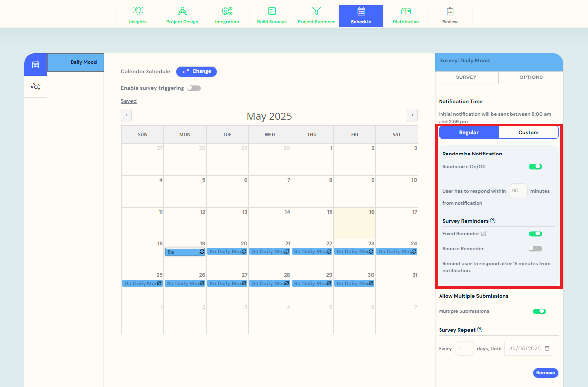The image size is (588, 387).
Task: Open the Build Surveys form icon
Action: pyautogui.click(x=272, y=11)
